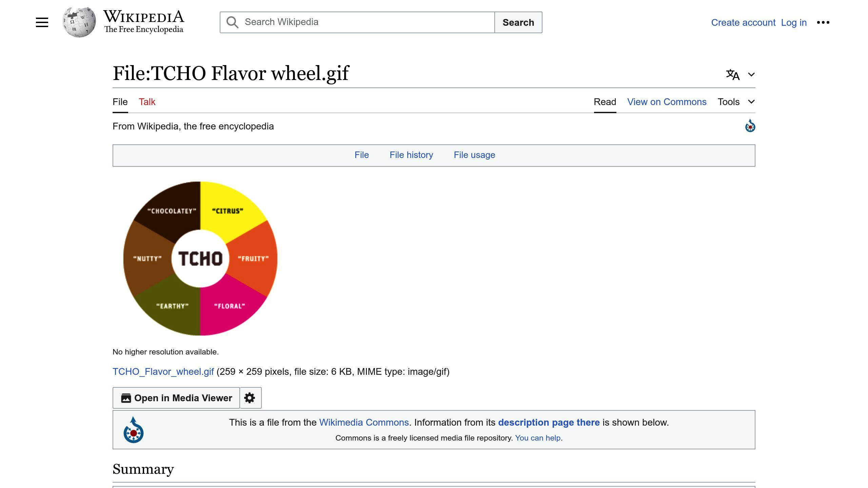Open the Log in link
This screenshot has width=868, height=488.
(794, 22)
